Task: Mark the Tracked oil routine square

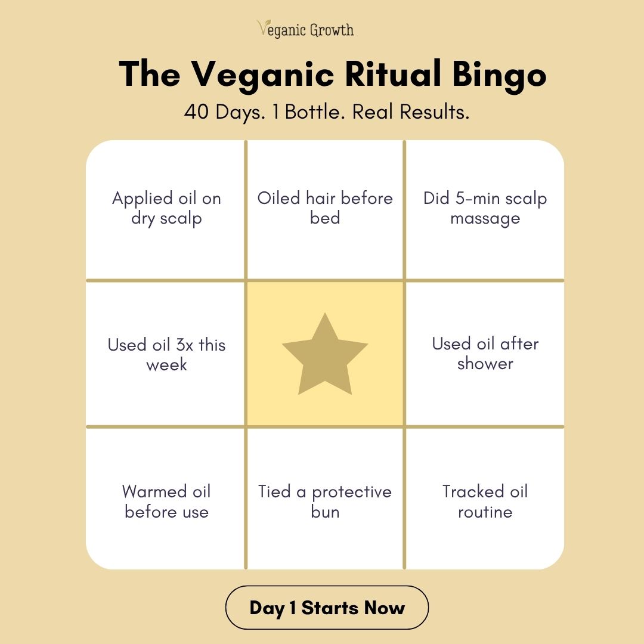Action: [x=485, y=501]
